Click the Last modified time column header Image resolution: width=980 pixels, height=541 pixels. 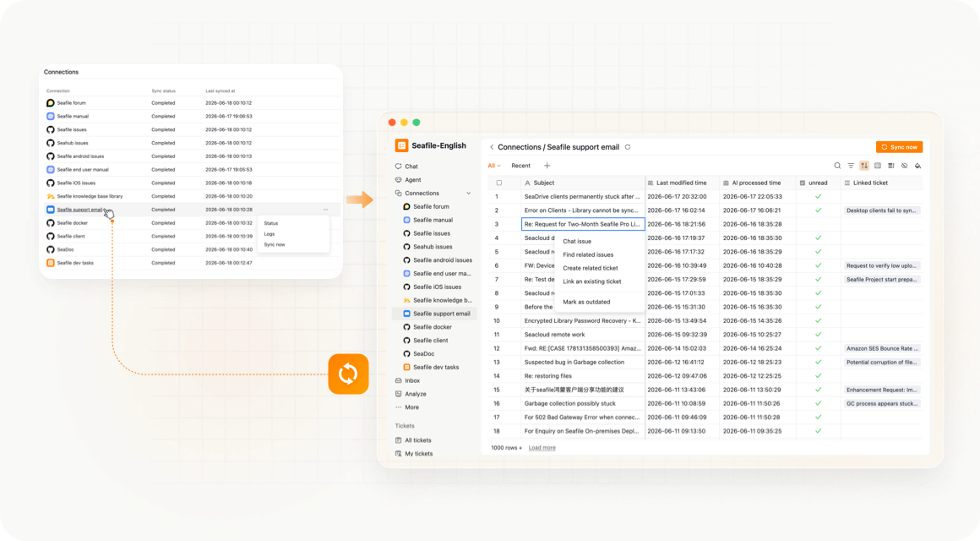(682, 183)
